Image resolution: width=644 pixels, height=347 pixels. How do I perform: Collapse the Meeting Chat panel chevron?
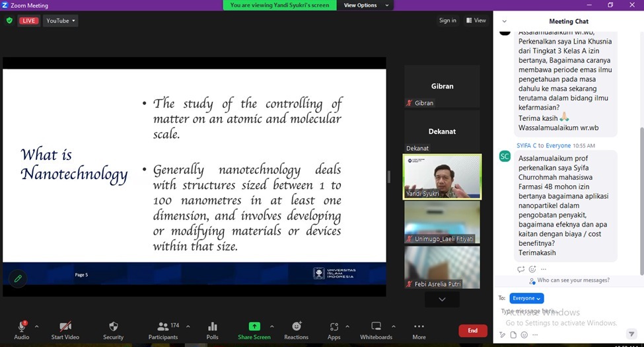505,21
